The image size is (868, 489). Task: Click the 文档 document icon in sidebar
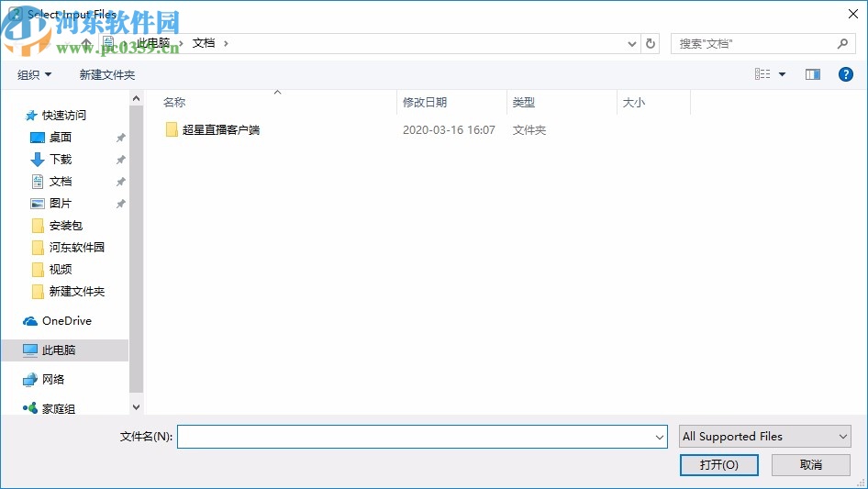[37, 182]
